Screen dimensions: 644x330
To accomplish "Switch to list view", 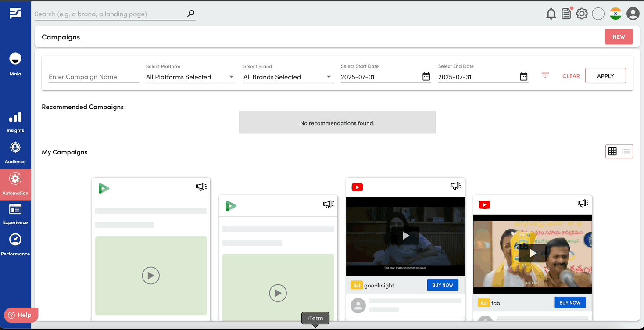I will pos(626,151).
